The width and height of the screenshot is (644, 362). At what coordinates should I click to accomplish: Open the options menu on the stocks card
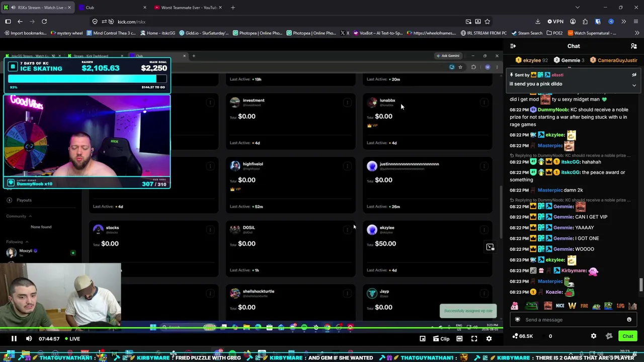[210, 230]
